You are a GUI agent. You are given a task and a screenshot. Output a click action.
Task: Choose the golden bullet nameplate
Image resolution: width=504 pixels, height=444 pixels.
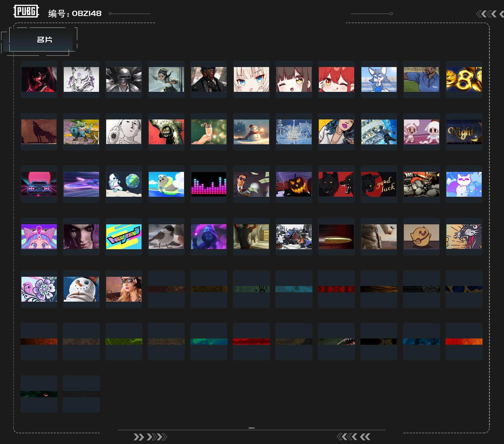(x=337, y=237)
